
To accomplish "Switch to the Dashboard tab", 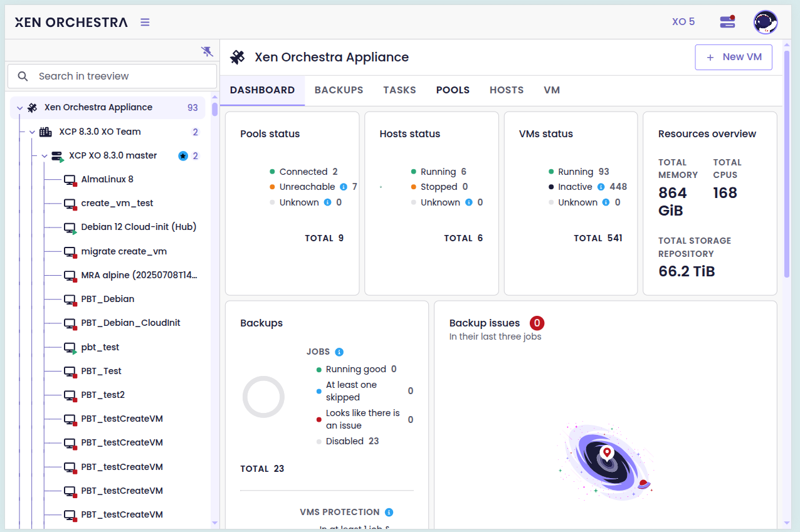I will click(262, 90).
